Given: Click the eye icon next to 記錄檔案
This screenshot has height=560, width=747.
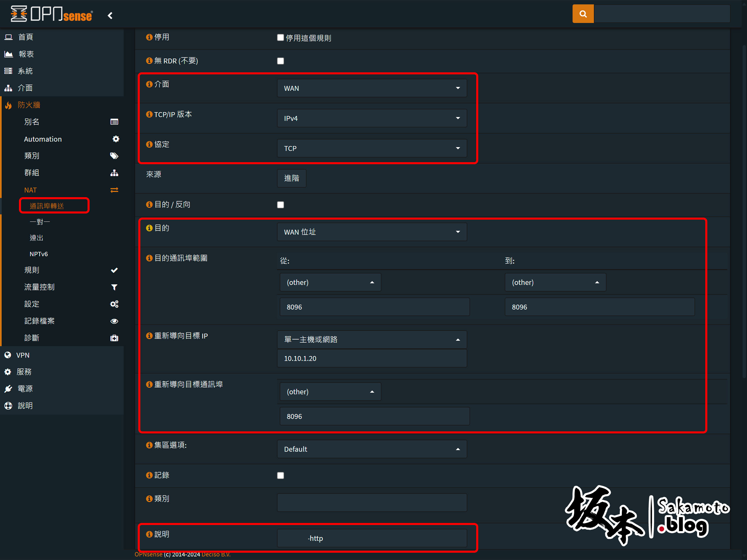Looking at the screenshot, I should coord(114,321).
